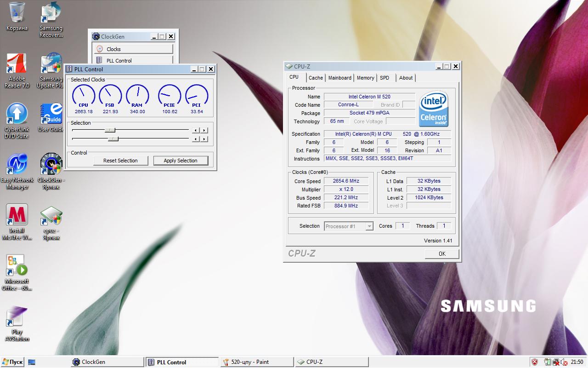Click the Intel Celeron logo in CPU-Z

point(434,109)
